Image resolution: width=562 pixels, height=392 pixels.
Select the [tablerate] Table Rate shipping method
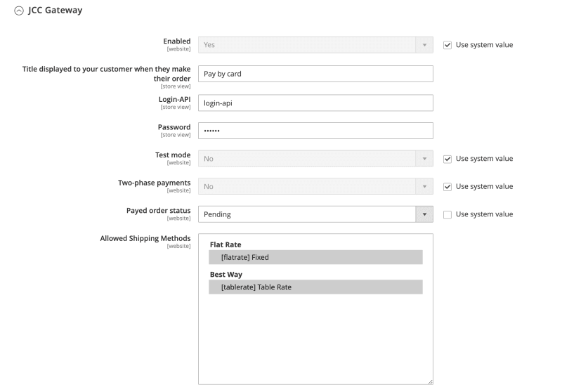315,287
